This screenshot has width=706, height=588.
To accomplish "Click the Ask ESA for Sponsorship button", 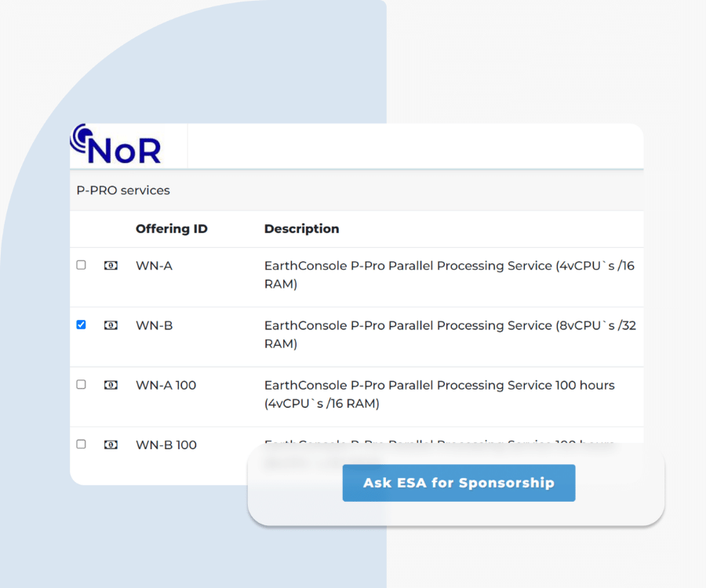I will click(458, 483).
